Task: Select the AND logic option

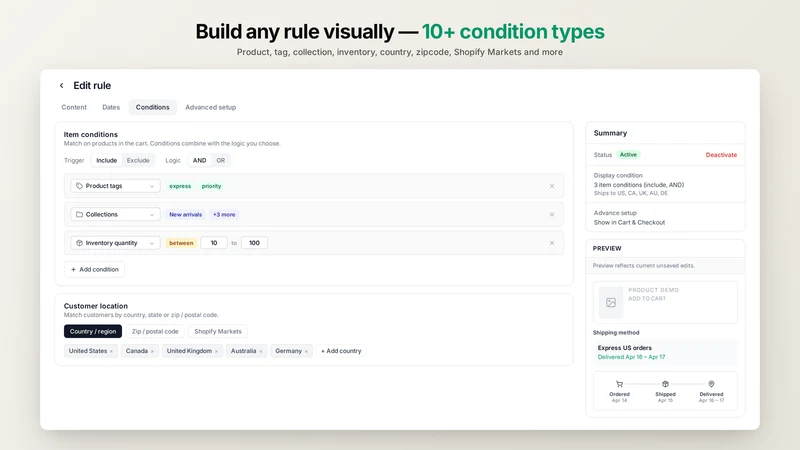Action: [199, 160]
